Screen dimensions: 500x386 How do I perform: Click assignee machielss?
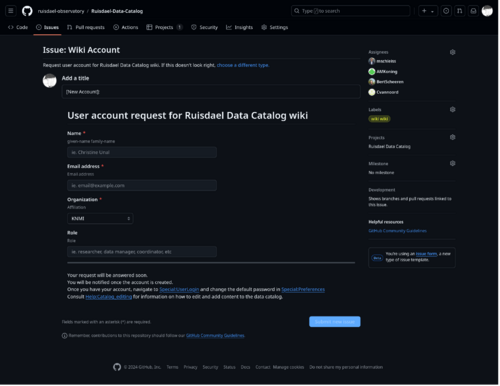click(383, 61)
